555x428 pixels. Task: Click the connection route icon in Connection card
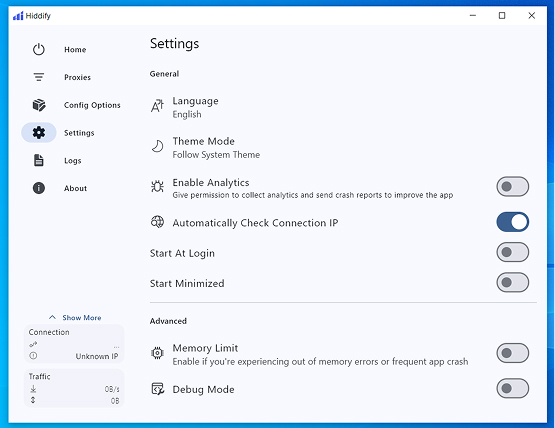point(33,344)
